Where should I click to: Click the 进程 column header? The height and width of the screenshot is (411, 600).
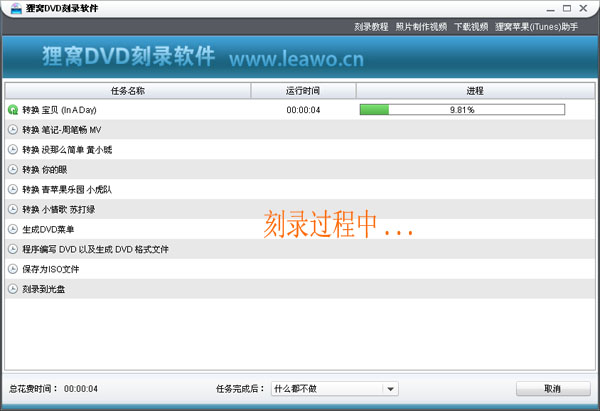pos(475,91)
